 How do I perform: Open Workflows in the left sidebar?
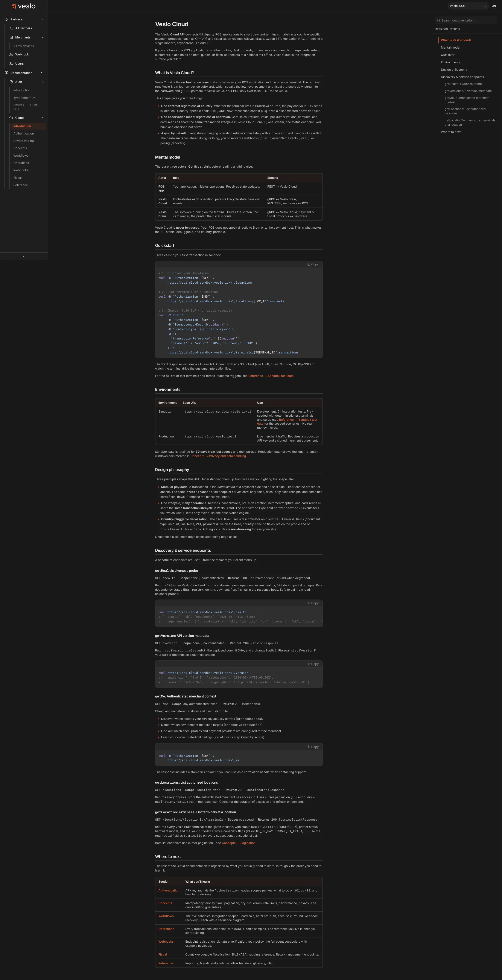coord(21,156)
